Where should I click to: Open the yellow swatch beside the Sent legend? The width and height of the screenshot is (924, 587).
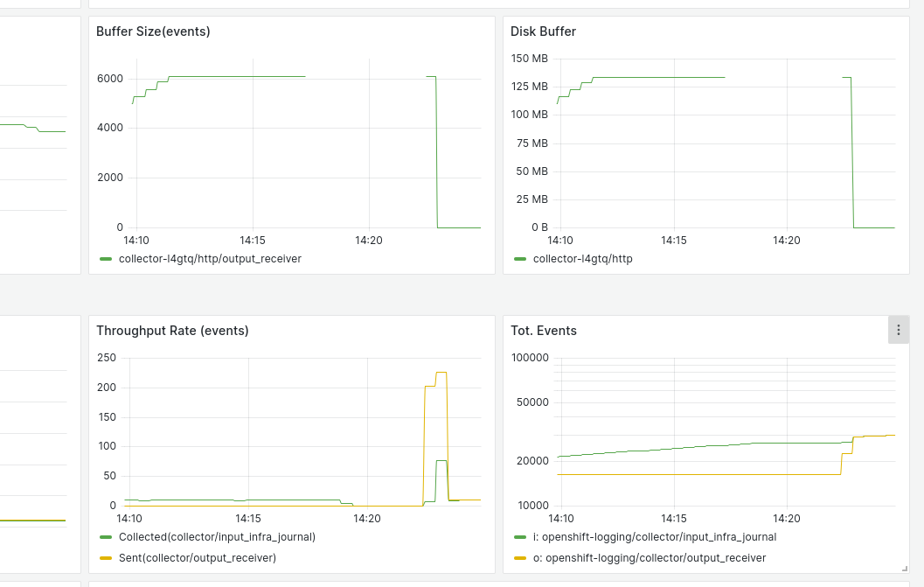coord(107,558)
